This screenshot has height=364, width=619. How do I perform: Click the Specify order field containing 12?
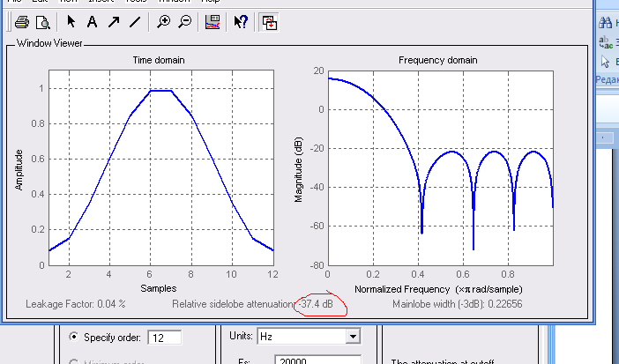[x=165, y=338]
